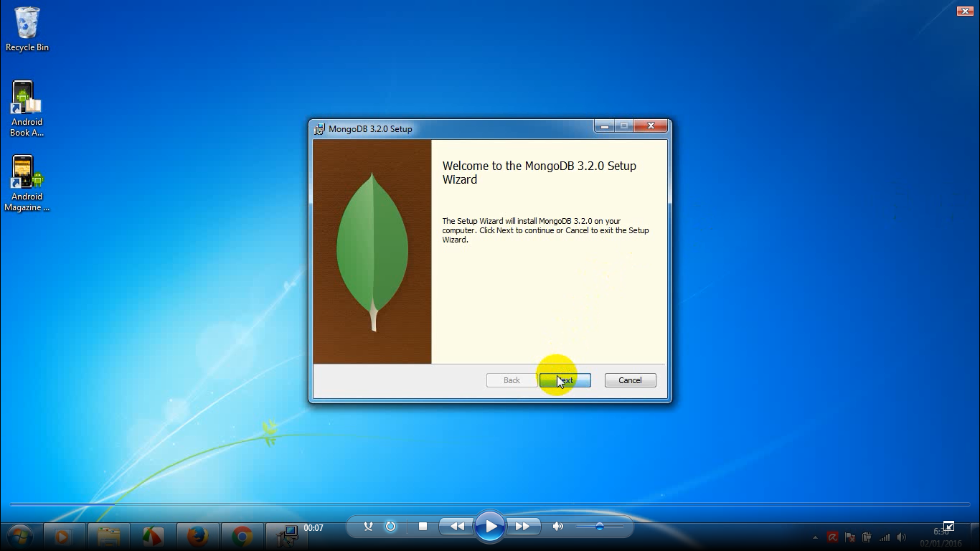Image resolution: width=980 pixels, height=551 pixels.
Task: Open the Action Center flag icon
Action: pyautogui.click(x=850, y=537)
